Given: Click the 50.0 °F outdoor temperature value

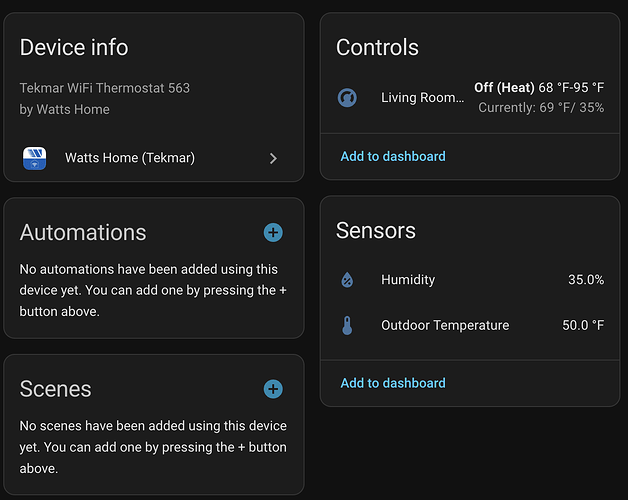Looking at the screenshot, I should coord(583,325).
